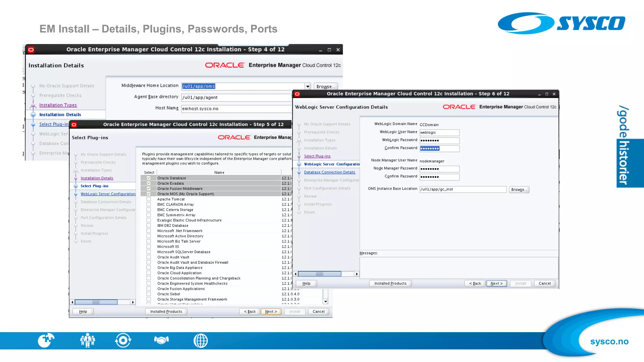Click the WebLogic Password field

tap(439, 140)
